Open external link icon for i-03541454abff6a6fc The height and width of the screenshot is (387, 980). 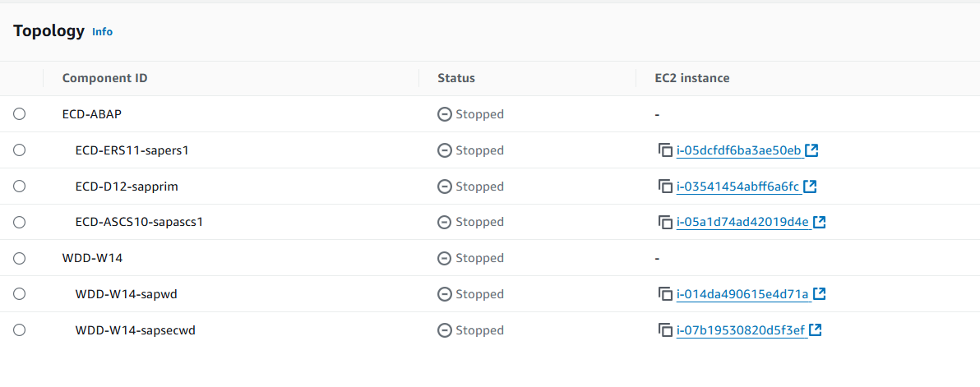[810, 186]
